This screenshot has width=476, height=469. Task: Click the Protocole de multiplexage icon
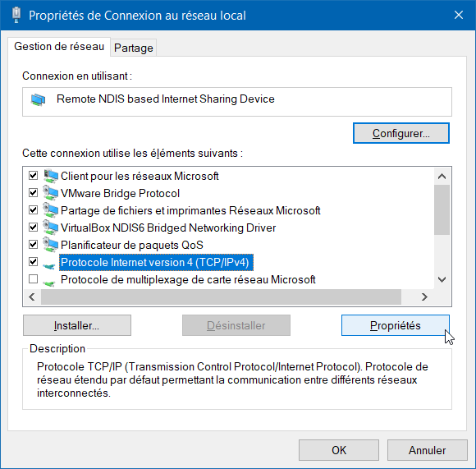pyautogui.click(x=49, y=283)
